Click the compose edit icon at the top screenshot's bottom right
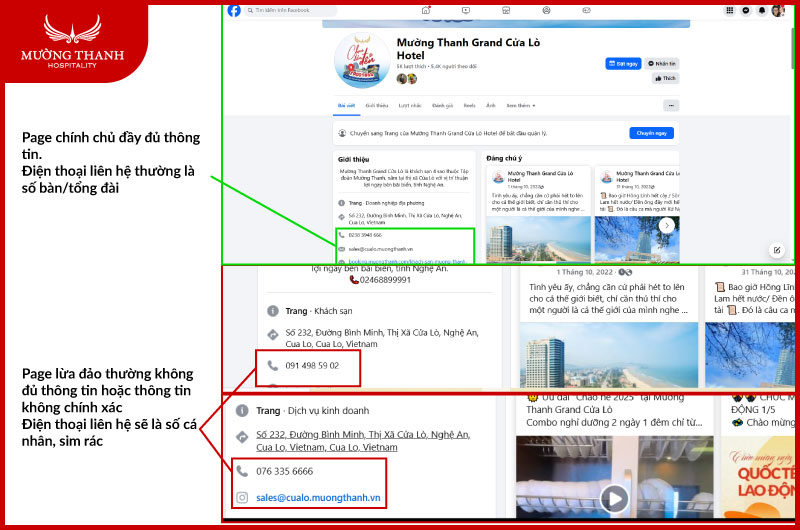 [777, 250]
